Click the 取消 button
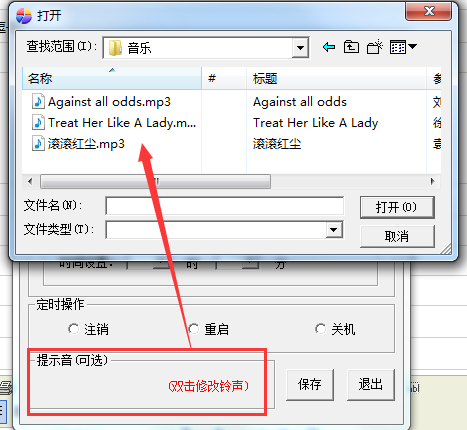Screen dimensions: 467x430 (397, 236)
